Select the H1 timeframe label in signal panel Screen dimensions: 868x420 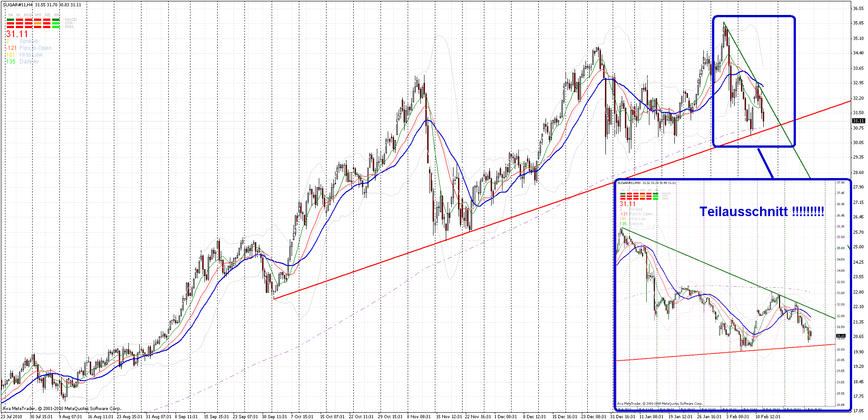click(18, 15)
